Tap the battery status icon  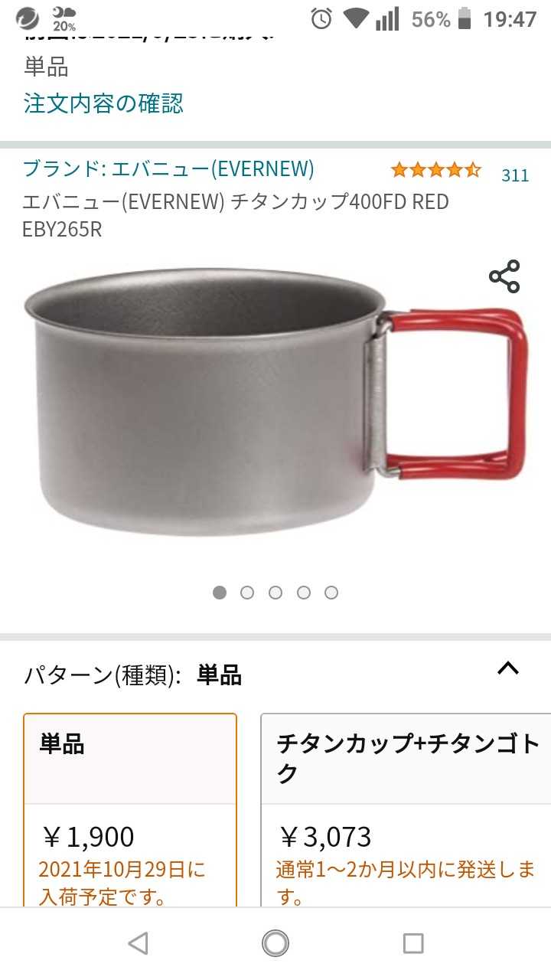465,18
